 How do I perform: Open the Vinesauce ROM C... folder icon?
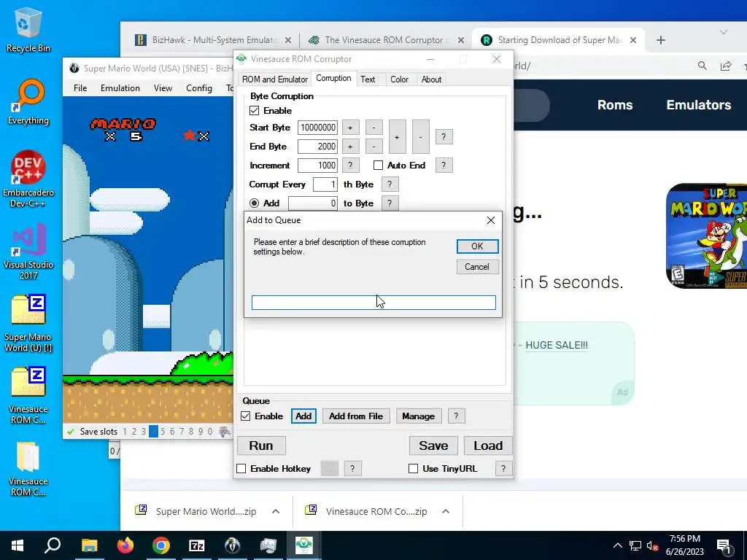pyautogui.click(x=28, y=469)
